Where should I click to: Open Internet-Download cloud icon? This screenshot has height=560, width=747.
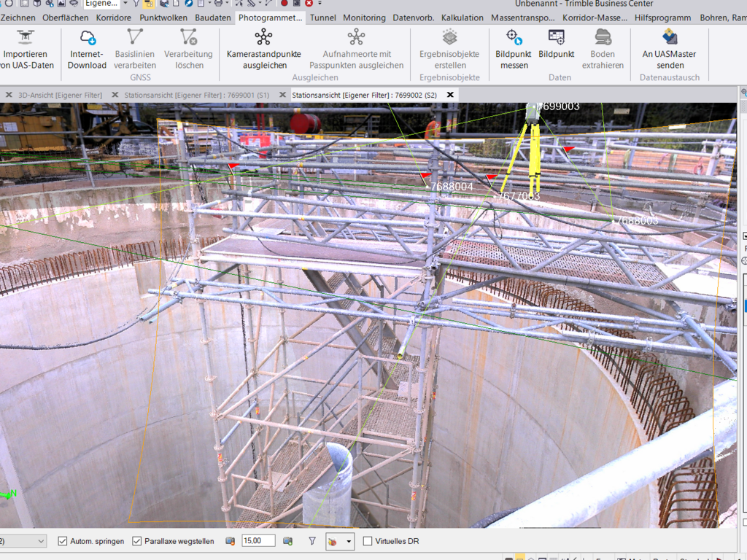click(88, 37)
